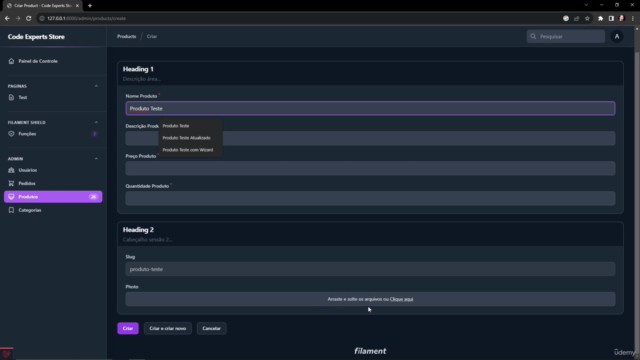Collapse the Paginas sidebar group
Image resolution: width=640 pixels, height=360 pixels.
coord(96,86)
